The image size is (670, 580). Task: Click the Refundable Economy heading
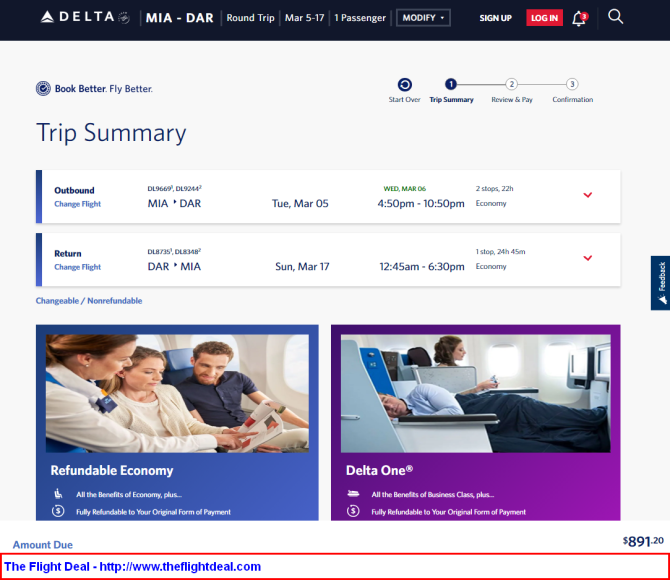tap(112, 470)
